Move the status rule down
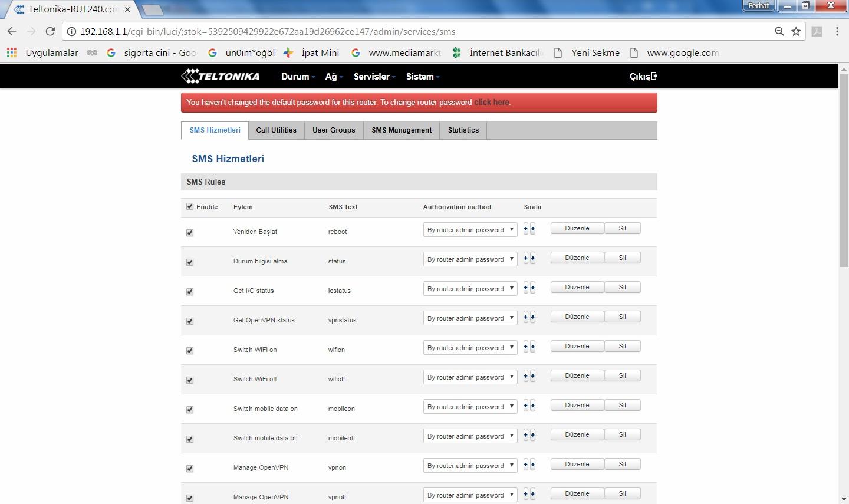 pos(533,258)
